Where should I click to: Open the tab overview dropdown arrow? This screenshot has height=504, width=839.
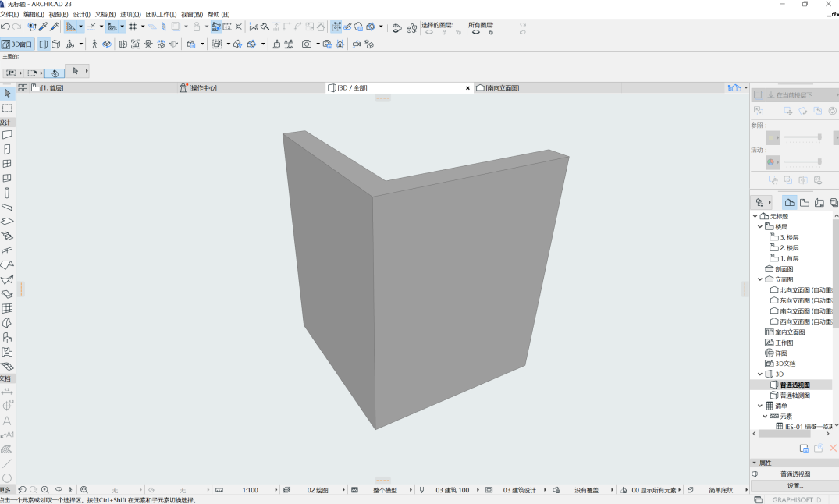746,87
